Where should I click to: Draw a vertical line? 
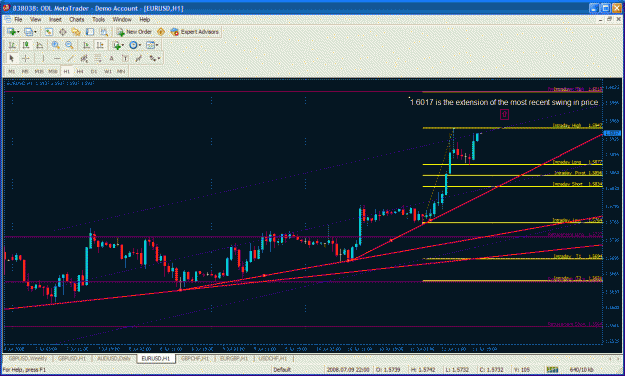coord(43,58)
